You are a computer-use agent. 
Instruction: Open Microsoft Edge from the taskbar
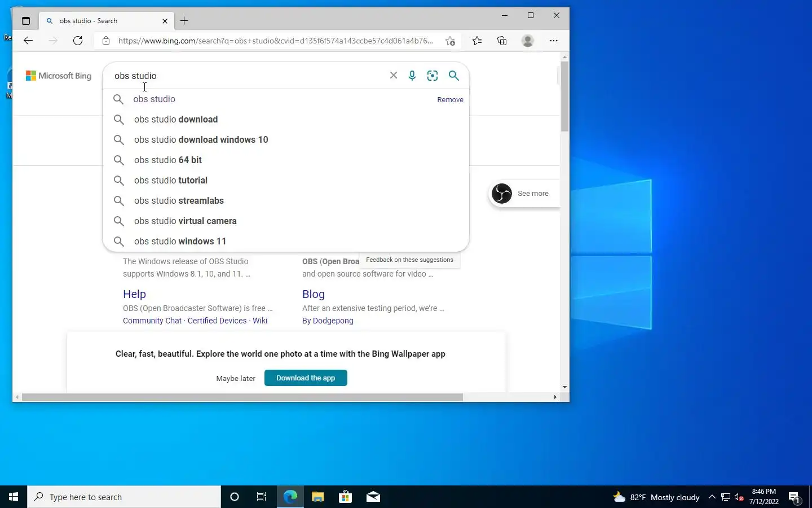[x=290, y=497]
